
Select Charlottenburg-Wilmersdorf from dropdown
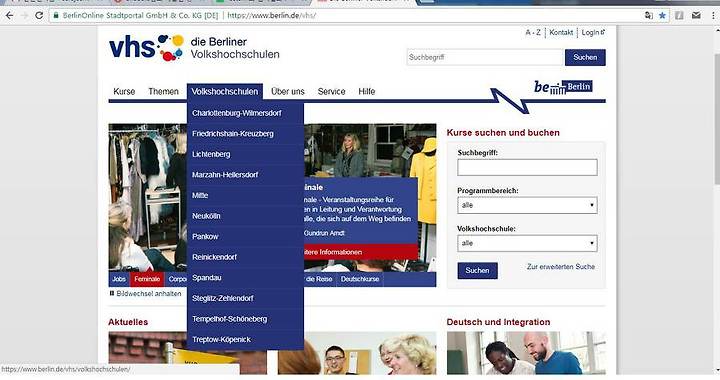point(245,113)
